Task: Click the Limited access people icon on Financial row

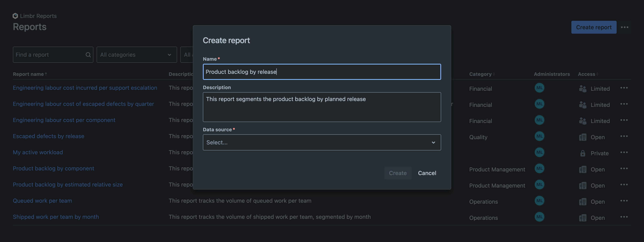Action: coord(583,89)
